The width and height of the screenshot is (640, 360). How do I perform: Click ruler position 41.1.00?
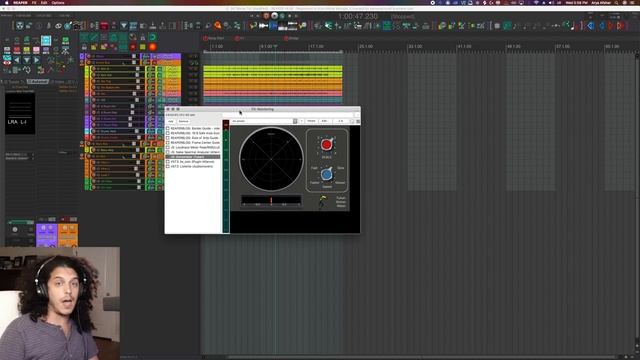click(464, 47)
